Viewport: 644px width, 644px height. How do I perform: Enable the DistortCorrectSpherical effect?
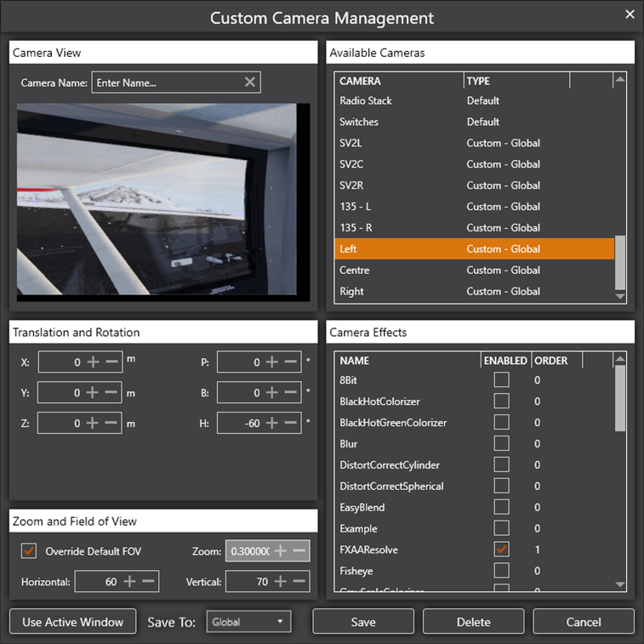(501, 486)
